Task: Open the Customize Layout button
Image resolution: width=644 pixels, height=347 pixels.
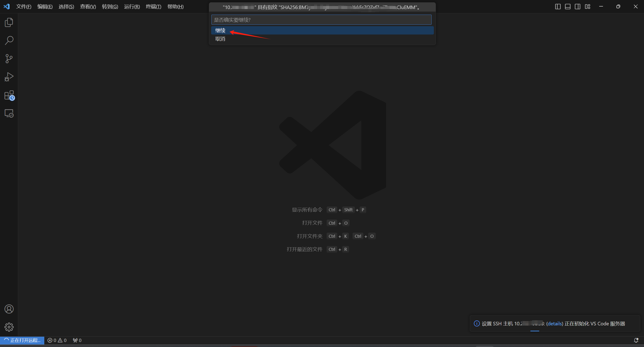Action: pos(587,7)
